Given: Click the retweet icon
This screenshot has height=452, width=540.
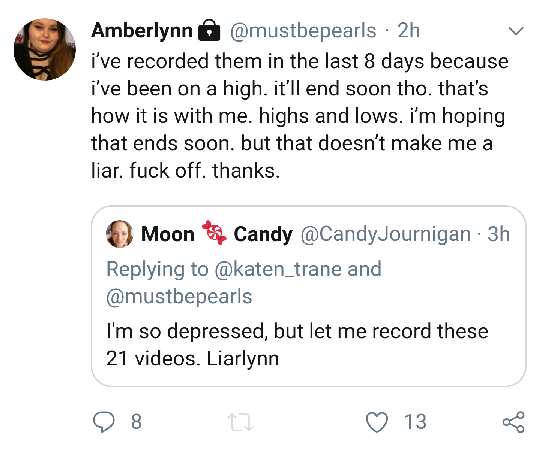Looking at the screenshot, I should [240, 422].
